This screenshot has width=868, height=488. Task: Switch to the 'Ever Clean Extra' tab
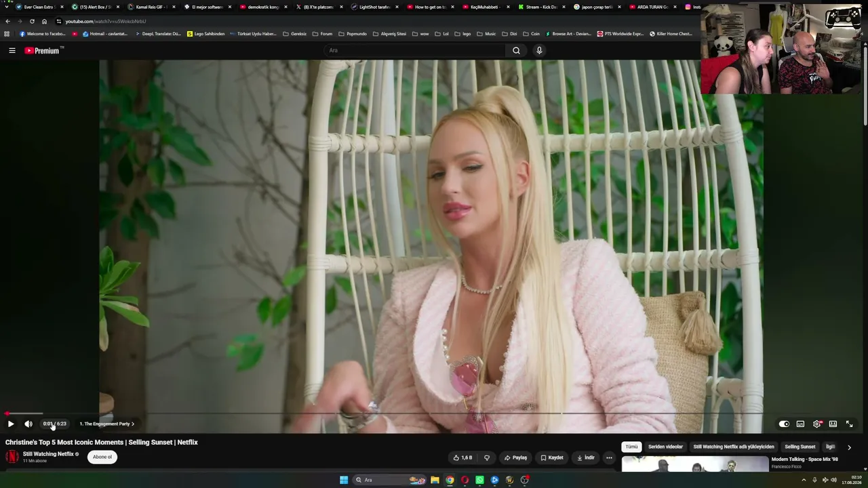[39, 7]
